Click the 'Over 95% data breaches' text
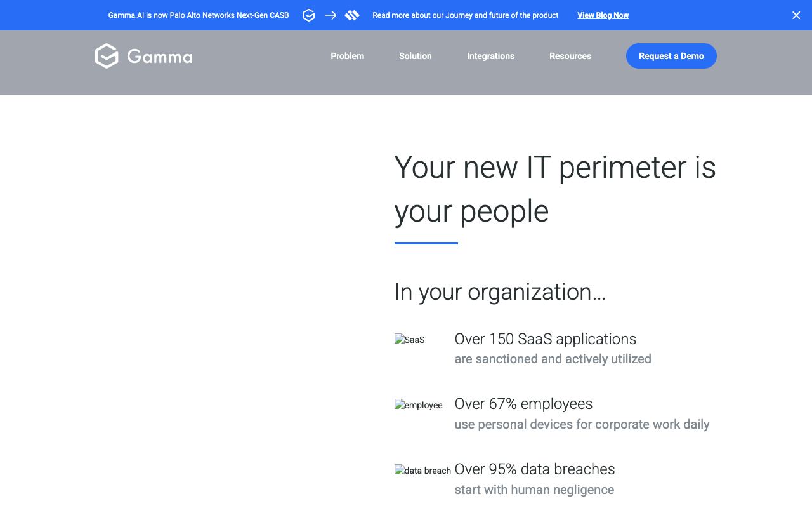 [535, 469]
